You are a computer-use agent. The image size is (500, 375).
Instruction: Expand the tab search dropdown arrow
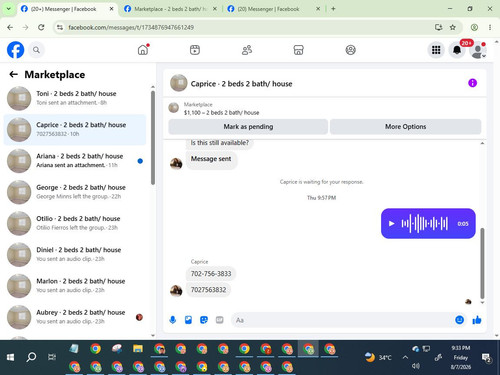tap(9, 9)
